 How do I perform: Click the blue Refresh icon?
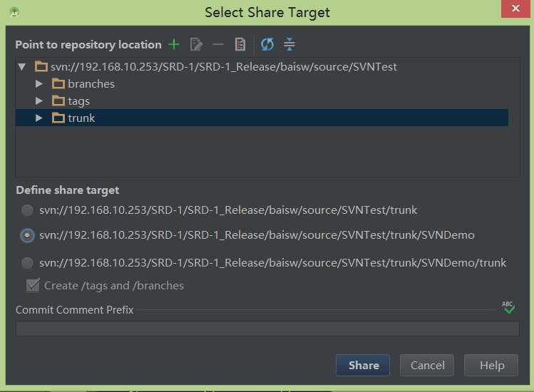[x=267, y=45]
